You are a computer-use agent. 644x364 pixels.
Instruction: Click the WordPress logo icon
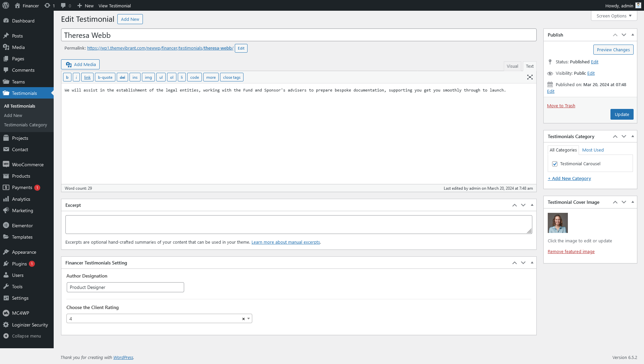[x=6, y=6]
